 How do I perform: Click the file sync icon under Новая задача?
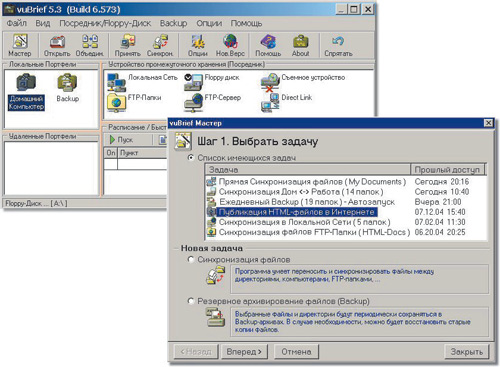216,276
